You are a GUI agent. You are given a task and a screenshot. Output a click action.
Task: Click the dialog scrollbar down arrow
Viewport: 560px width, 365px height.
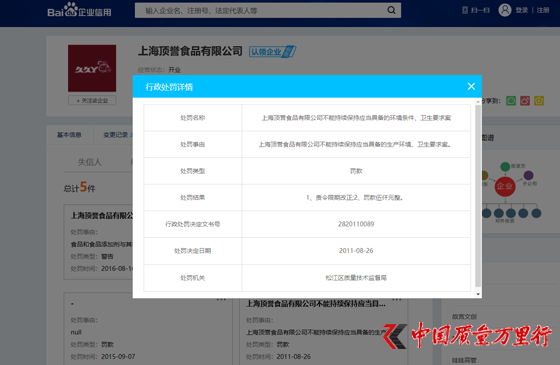[x=478, y=294]
